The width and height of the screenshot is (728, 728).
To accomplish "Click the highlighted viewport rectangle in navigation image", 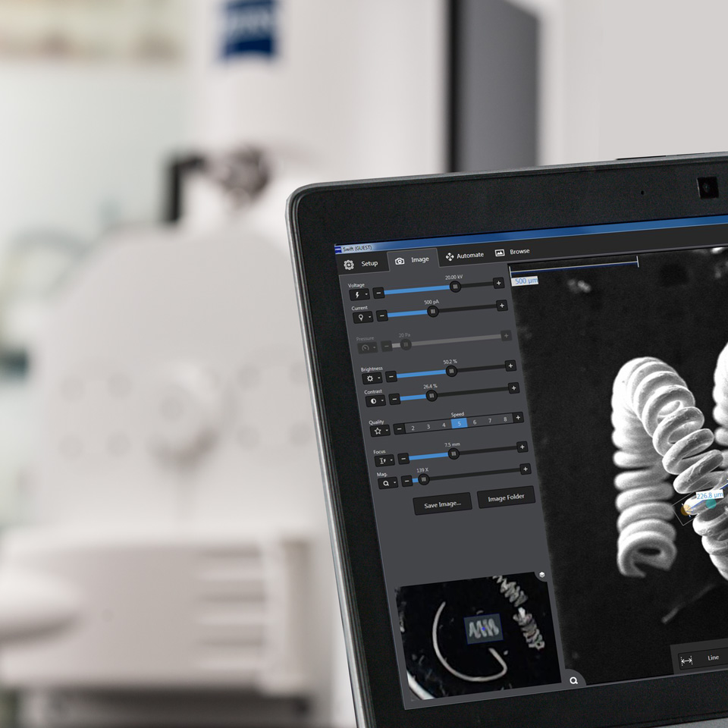I will [x=483, y=629].
